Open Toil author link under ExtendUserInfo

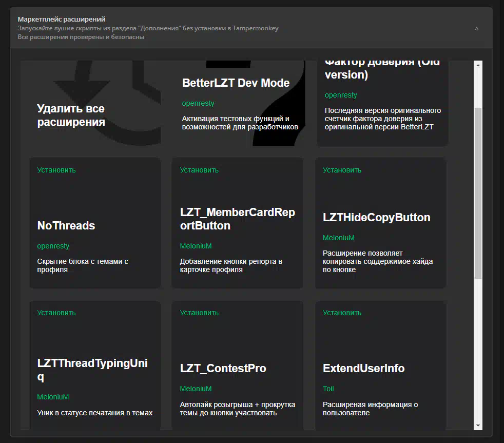[x=328, y=389]
